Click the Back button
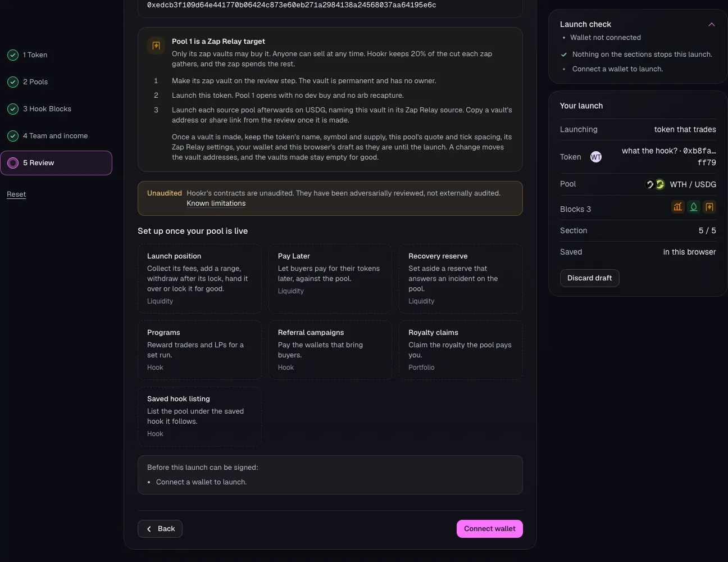Viewport: 728px width, 562px height. (x=160, y=529)
